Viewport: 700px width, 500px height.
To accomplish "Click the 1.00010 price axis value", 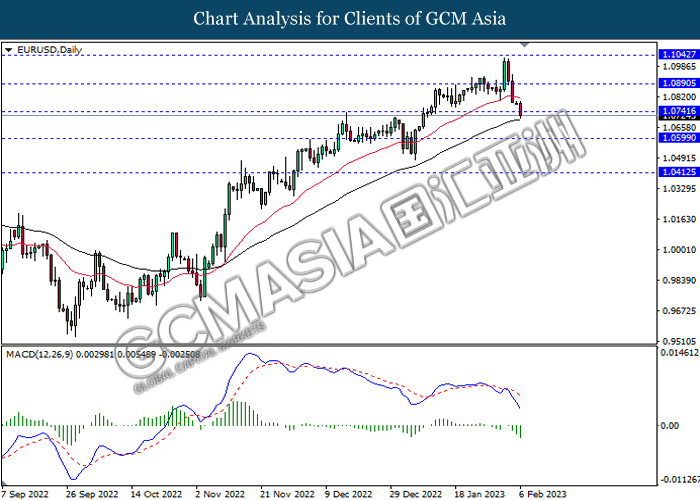I will tap(679, 250).
